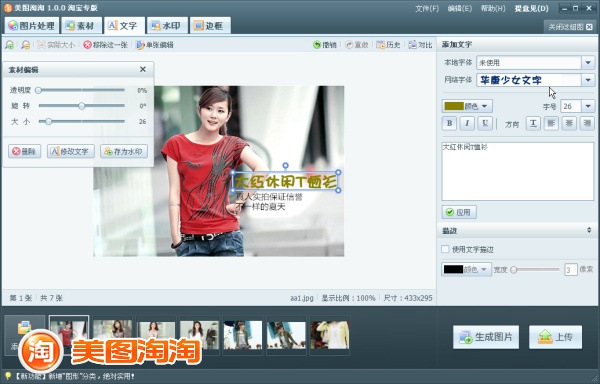Click the 上传 upload button
Image resolution: width=600 pixels, height=384 pixels.
[556, 337]
